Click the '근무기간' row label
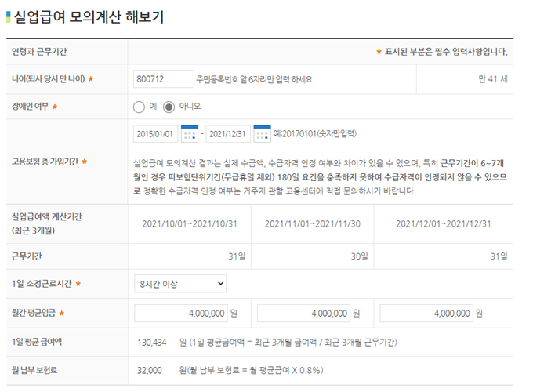 (27, 256)
